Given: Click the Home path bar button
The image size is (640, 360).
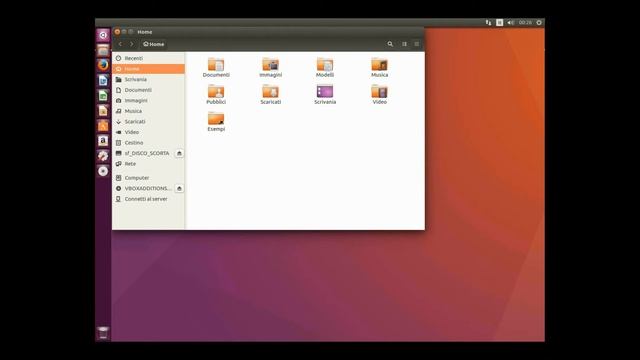Looking at the screenshot, I should pos(154,44).
